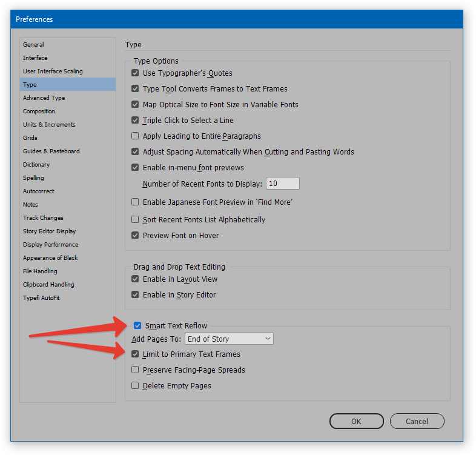Open File Handling preferences
This screenshot has width=476, height=455.
[67, 272]
